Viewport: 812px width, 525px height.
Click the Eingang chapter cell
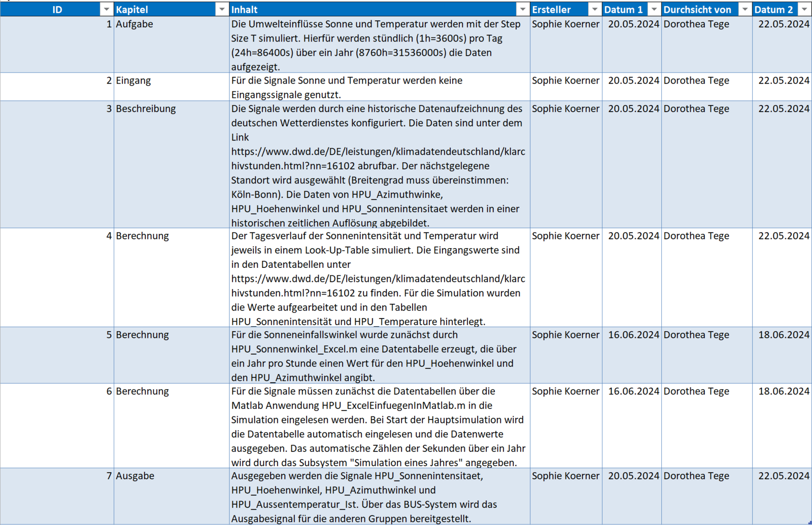[x=133, y=81]
